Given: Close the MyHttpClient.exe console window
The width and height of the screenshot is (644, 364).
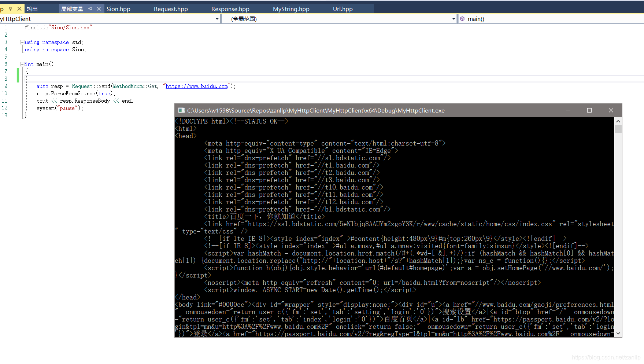Looking at the screenshot, I should [x=611, y=110].
